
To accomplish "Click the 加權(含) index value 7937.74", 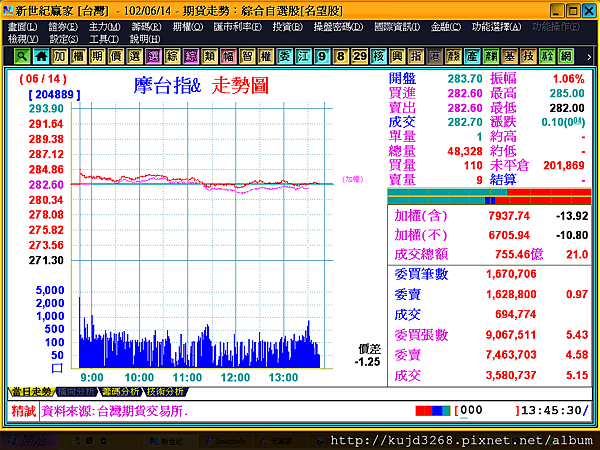I will [509, 216].
